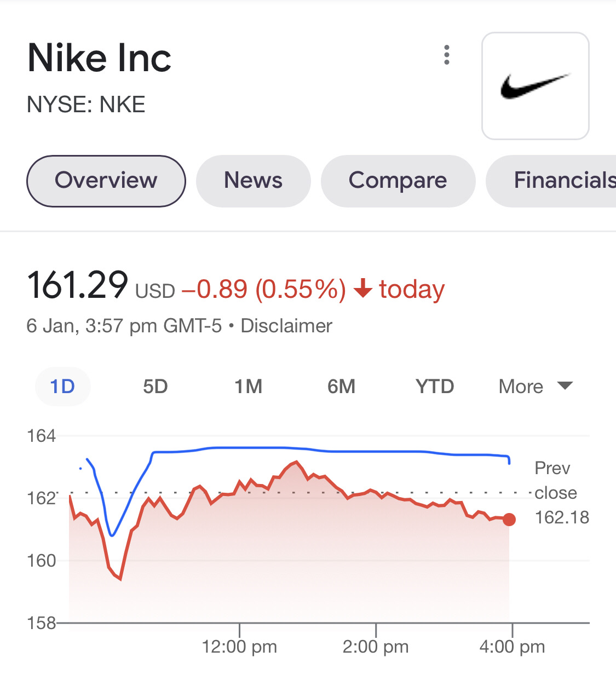616x680 pixels.
Task: Expand the More time ranges dropdown
Action: point(521,387)
